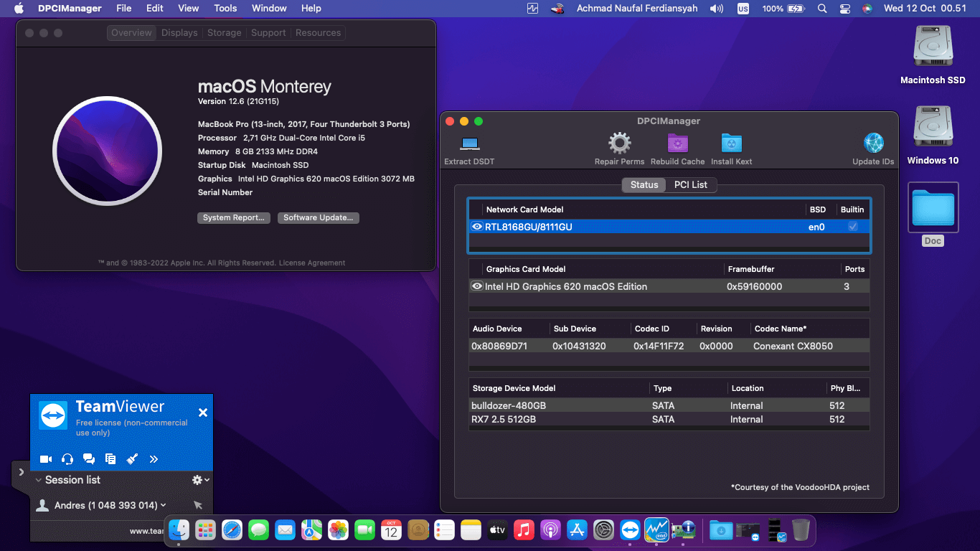This screenshot has width=980, height=551.
Task: Open the TeamViewer chat bubbles icon
Action: point(89,459)
